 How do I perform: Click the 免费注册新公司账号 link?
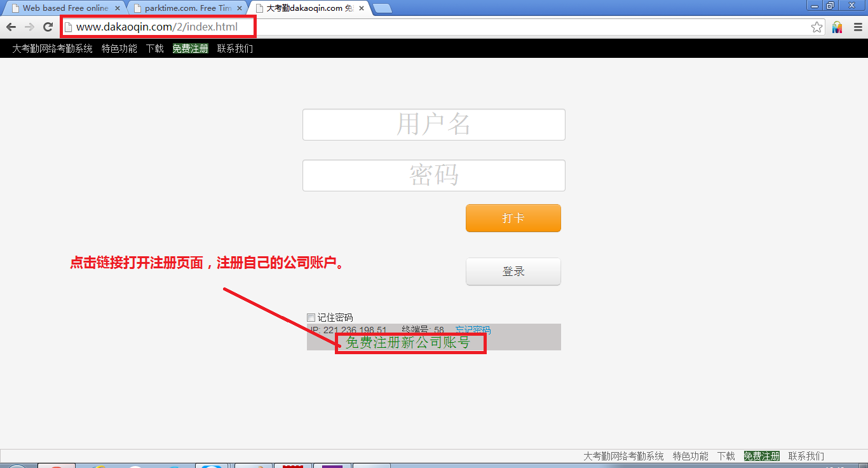(x=408, y=343)
